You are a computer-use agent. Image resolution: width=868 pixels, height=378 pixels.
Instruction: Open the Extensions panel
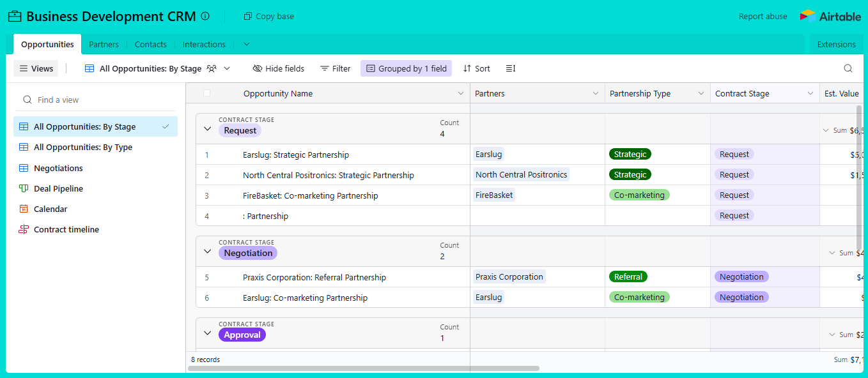click(836, 44)
